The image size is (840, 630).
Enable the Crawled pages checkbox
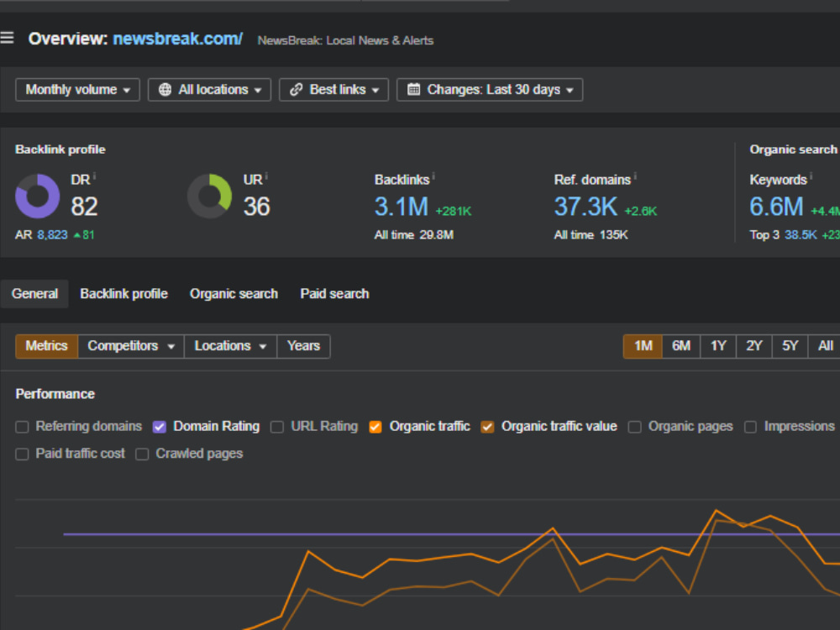click(142, 454)
